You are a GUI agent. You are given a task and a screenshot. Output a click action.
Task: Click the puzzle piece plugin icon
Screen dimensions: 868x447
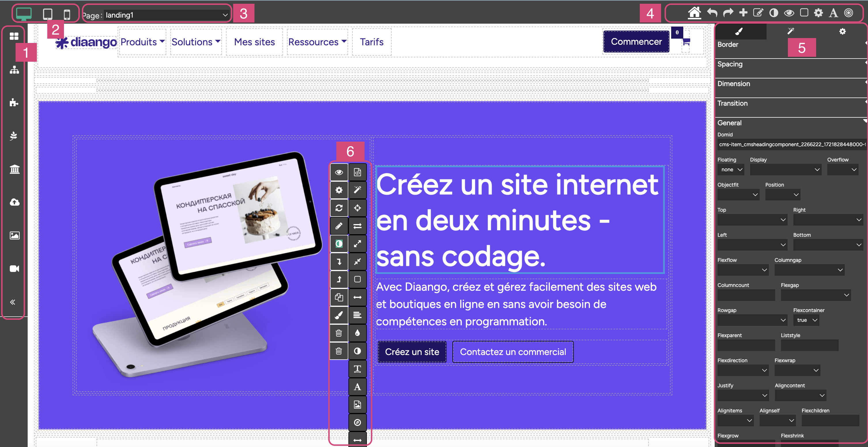click(14, 102)
